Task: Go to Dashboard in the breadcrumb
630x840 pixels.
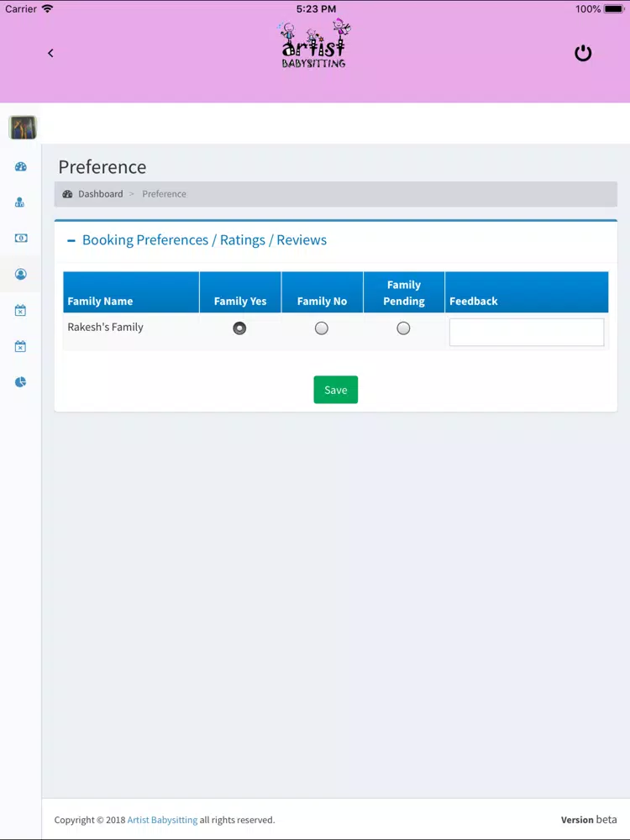Action: point(100,194)
